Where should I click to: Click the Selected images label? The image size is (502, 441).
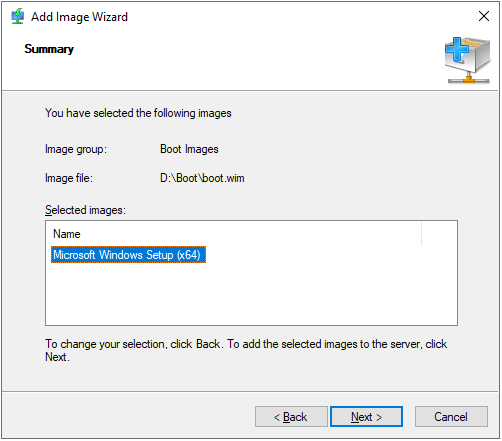tap(85, 210)
